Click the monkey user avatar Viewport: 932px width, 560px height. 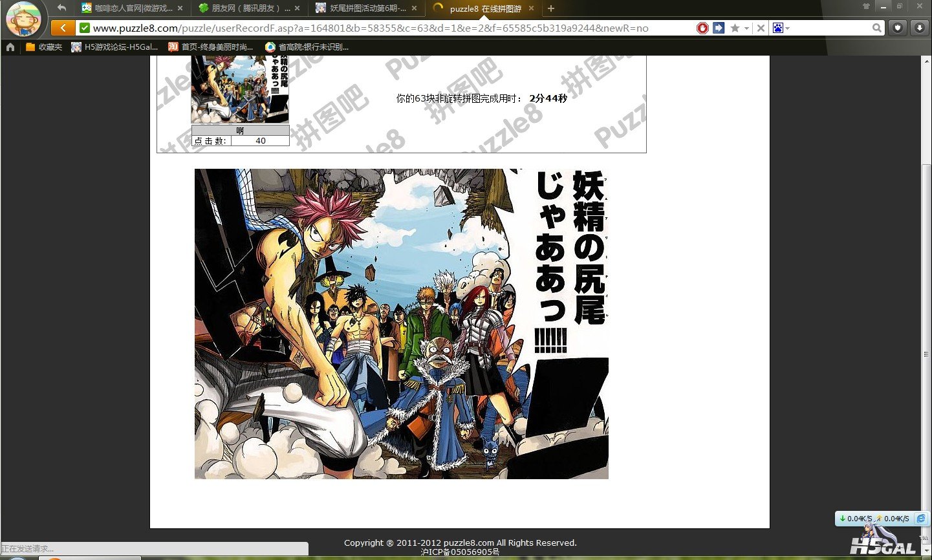click(x=23, y=19)
